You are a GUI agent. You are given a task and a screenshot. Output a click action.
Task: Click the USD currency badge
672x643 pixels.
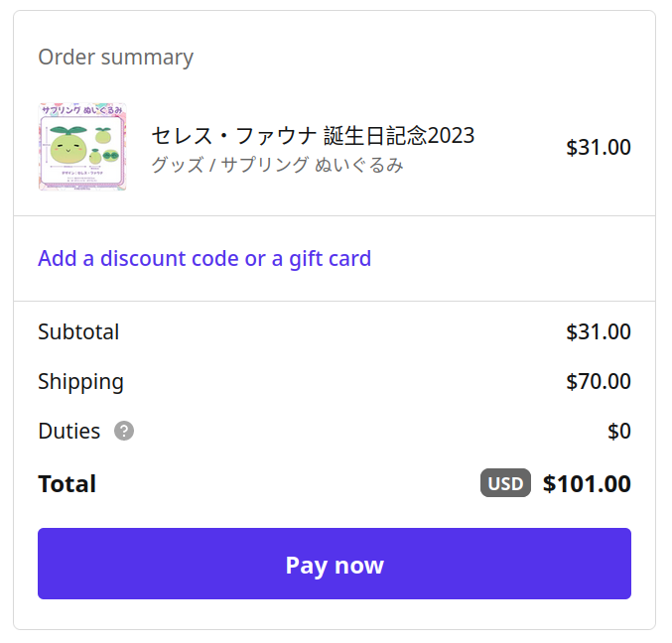tap(505, 484)
